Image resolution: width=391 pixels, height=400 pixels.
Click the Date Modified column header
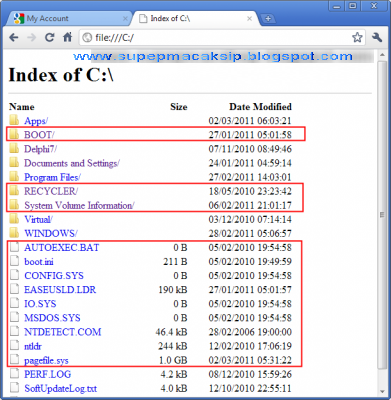(260, 107)
